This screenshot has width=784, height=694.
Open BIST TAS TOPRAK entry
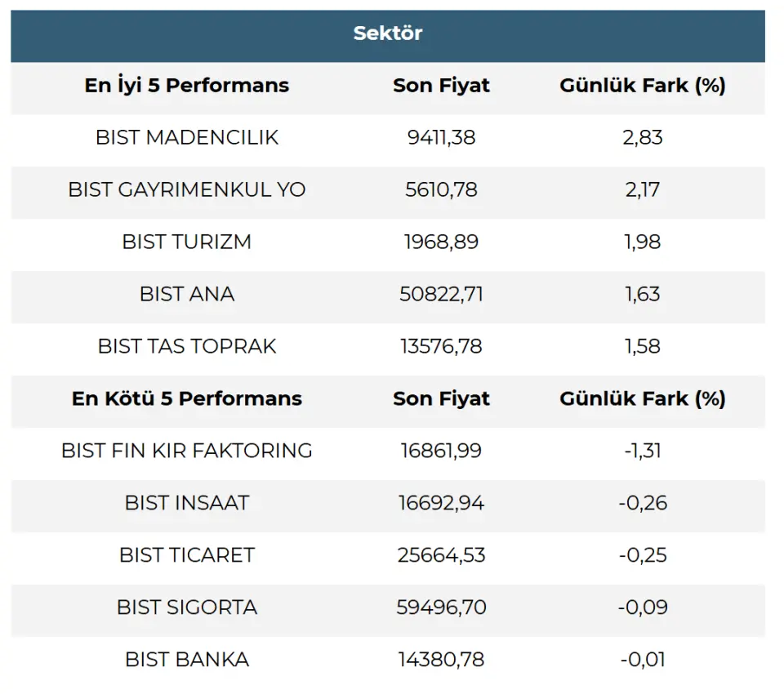click(x=187, y=346)
